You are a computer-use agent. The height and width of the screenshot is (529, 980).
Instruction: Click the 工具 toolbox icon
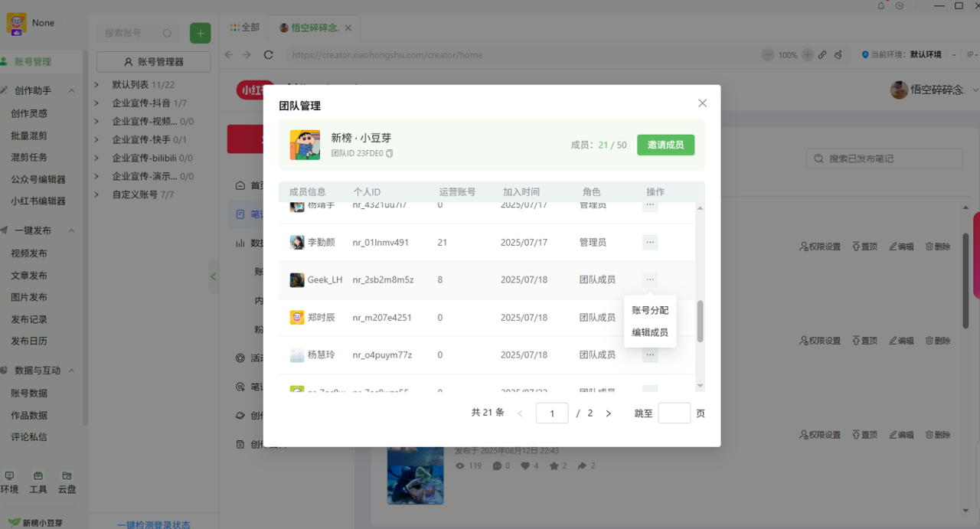click(x=38, y=476)
